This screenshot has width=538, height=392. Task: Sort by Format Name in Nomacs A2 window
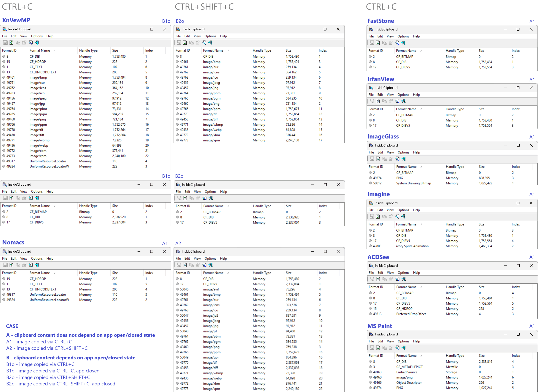213,273
